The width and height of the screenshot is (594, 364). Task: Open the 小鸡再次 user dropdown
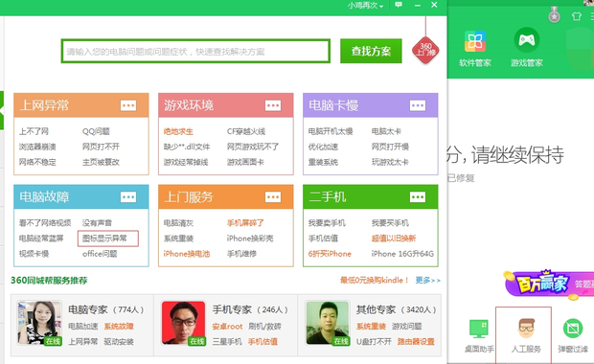coord(366,6)
